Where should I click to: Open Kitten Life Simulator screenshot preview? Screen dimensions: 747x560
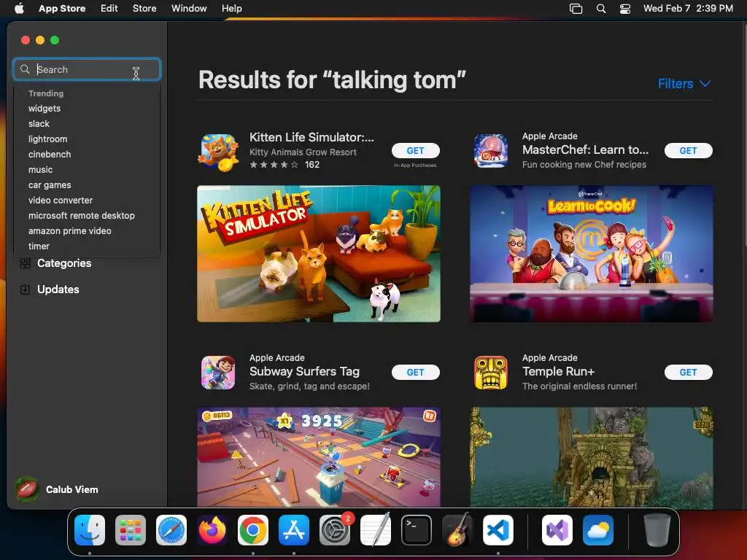point(319,254)
